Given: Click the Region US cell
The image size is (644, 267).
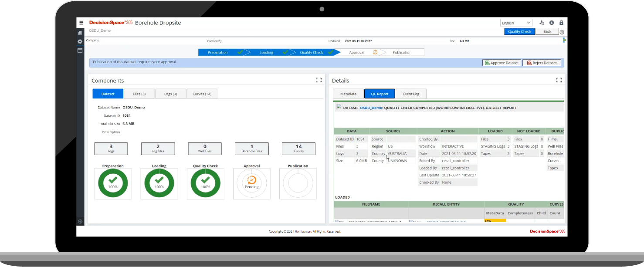Looking at the screenshot, I should tap(401, 146).
